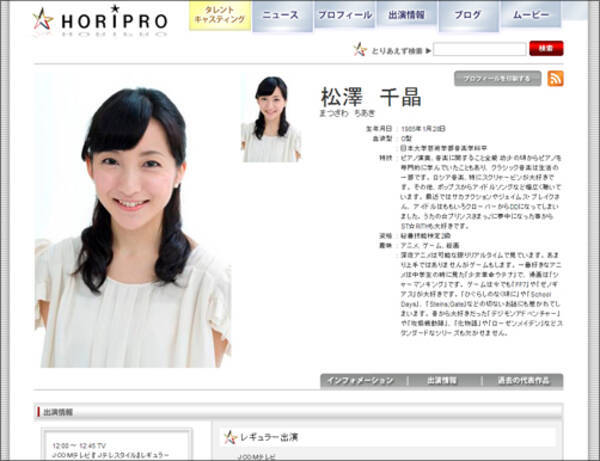Select the small profile thumbnail photo
The width and height of the screenshot is (600, 461).
tap(271, 118)
